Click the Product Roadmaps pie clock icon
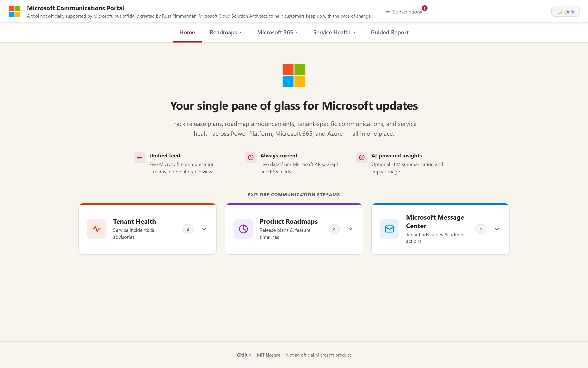This screenshot has height=368, width=588. point(243,229)
